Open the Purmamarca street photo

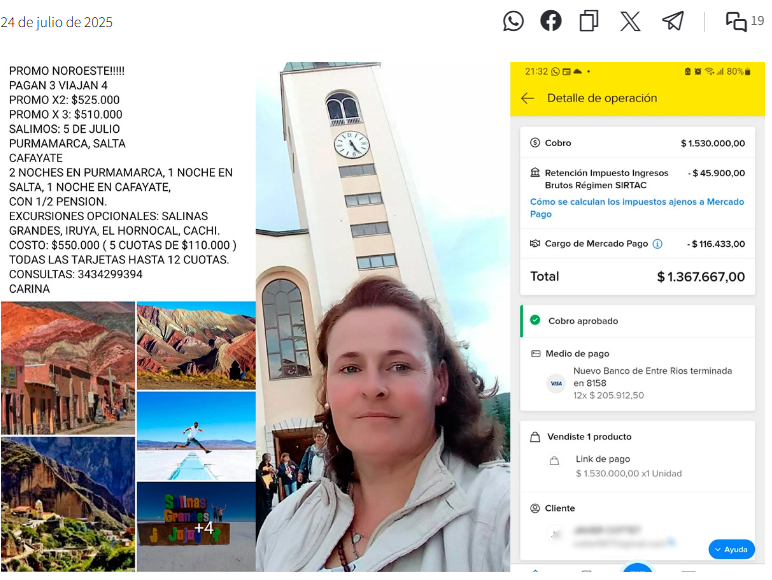67,368
